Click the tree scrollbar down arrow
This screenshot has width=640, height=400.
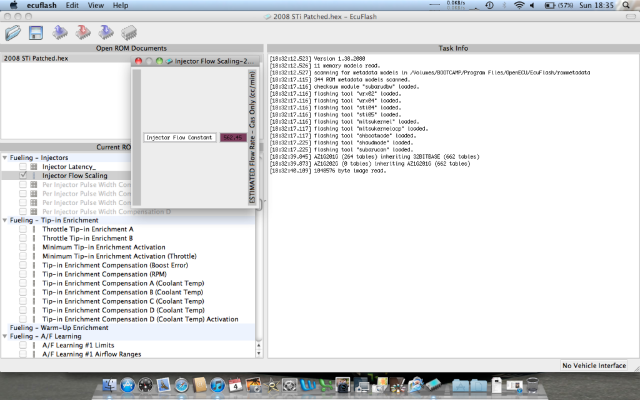pos(259,354)
